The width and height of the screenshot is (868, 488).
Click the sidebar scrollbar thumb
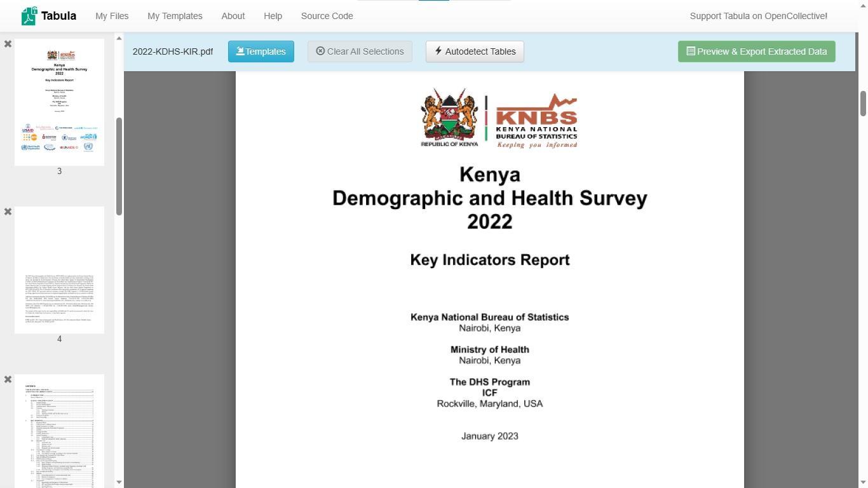click(119, 166)
